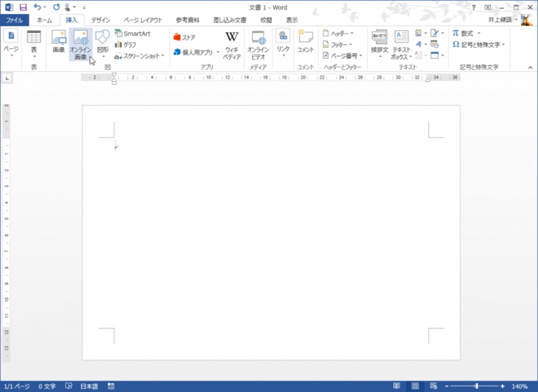
Task: Switch to Read Mode view
Action: 397,386
